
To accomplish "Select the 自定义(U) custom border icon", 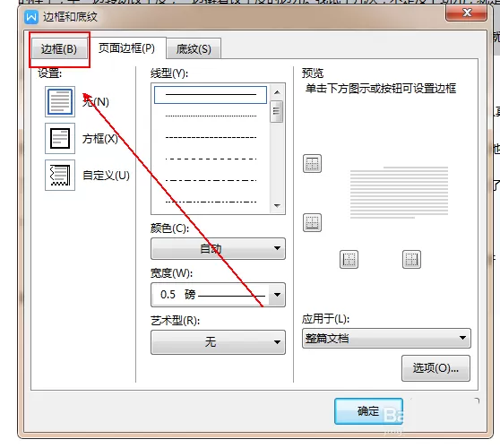I will click(60, 175).
